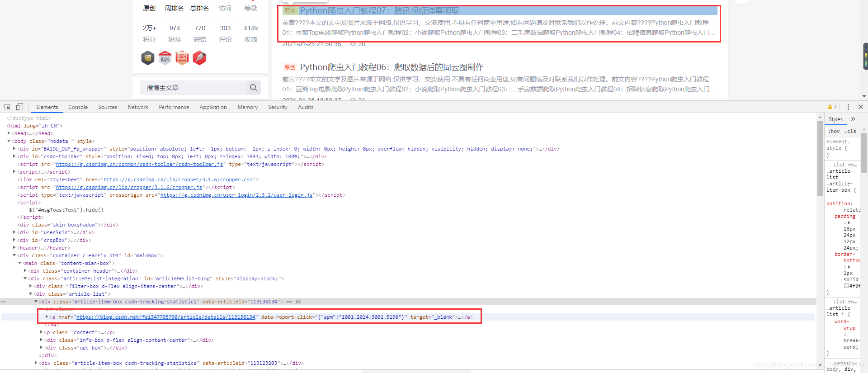Expand the filter-box div node
Image resolution: width=868 pixels, height=373 pixels.
tap(31, 286)
